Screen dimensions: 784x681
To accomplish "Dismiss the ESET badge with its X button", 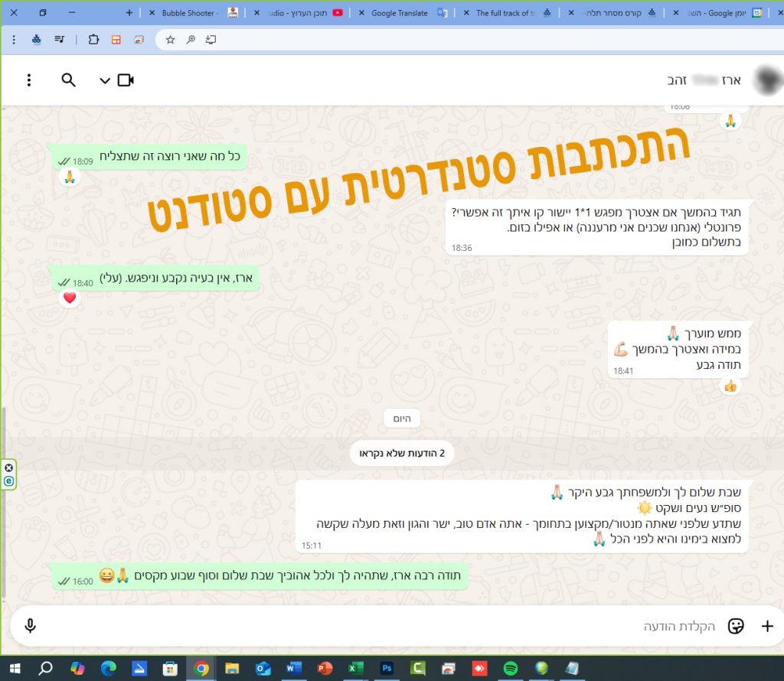I will tap(8, 467).
